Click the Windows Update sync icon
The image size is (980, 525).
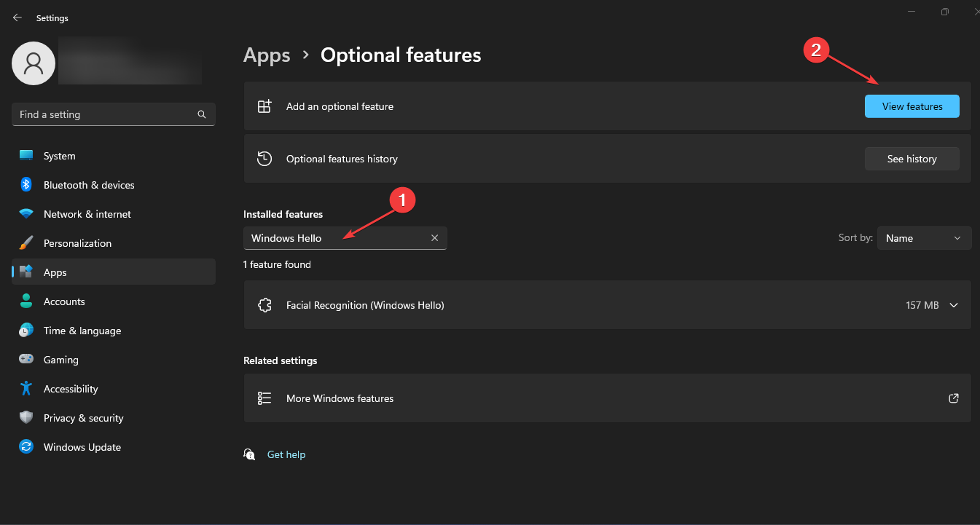click(26, 447)
